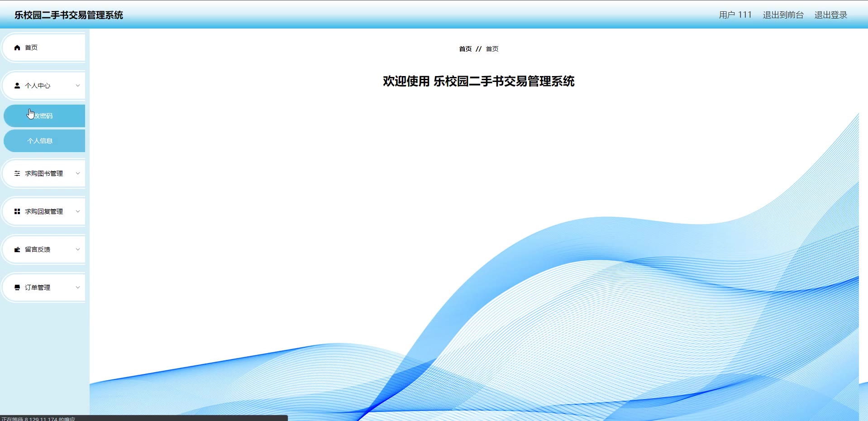
Task: Select the 修改密码 submenu item
Action: [44, 116]
